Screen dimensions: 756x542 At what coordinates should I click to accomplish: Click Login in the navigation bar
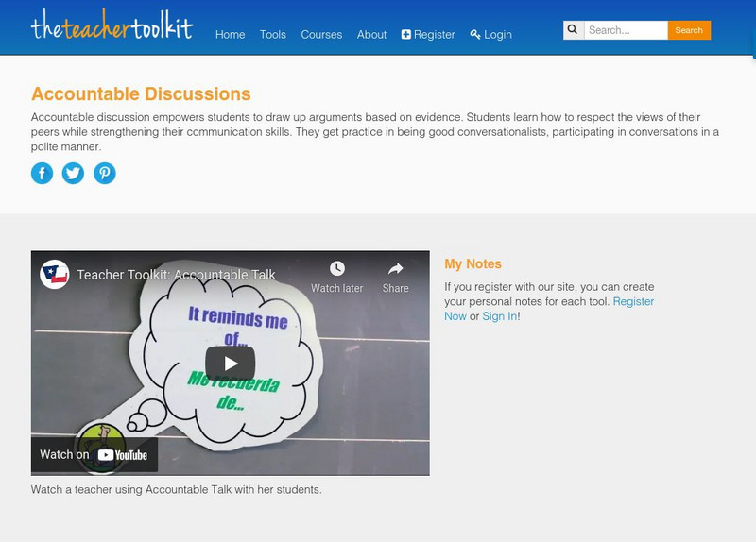[x=491, y=35]
